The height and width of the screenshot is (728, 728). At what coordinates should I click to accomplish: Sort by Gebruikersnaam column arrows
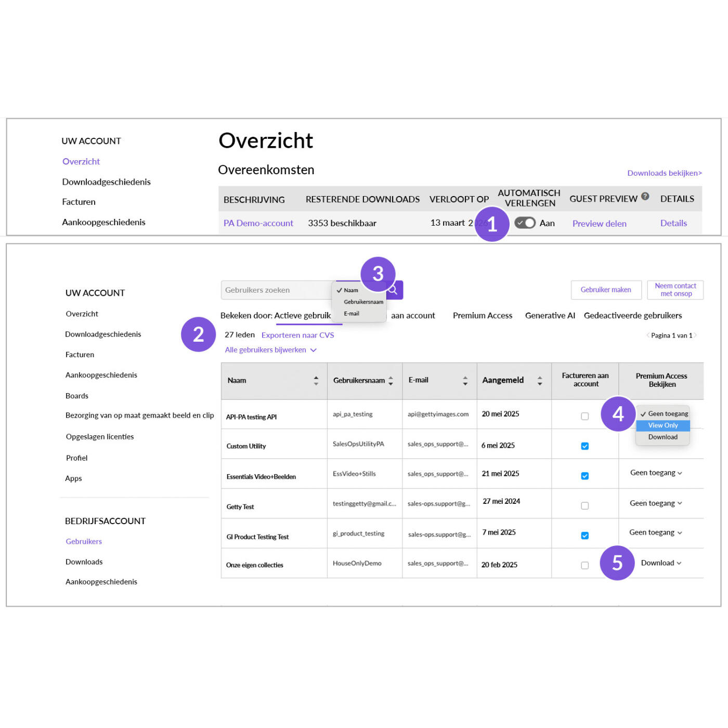pos(391,381)
